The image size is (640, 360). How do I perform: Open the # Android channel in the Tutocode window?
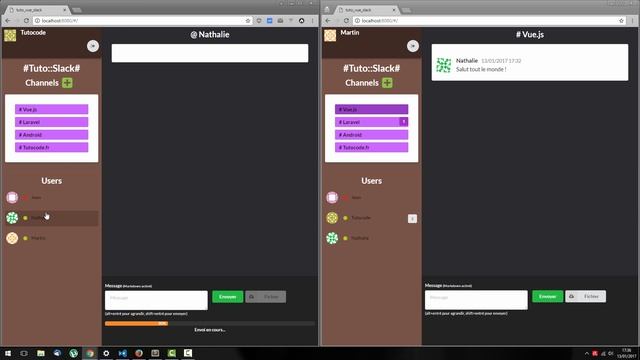click(x=51, y=135)
